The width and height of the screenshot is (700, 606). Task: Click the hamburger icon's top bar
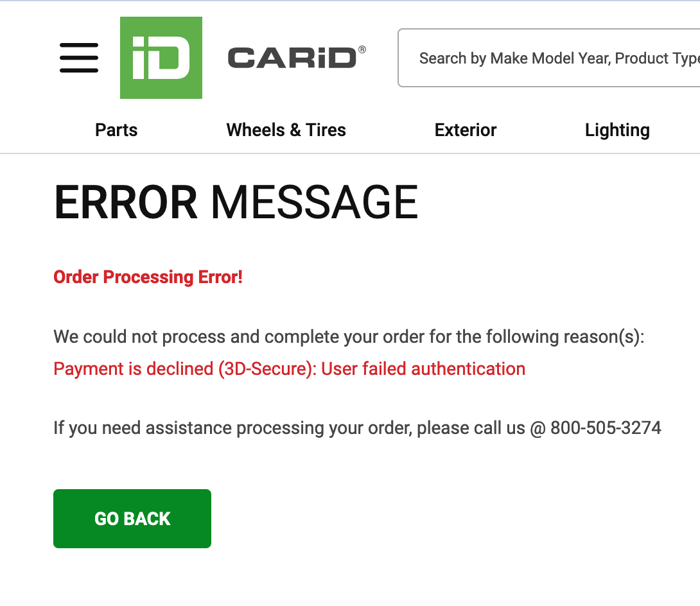coord(78,45)
